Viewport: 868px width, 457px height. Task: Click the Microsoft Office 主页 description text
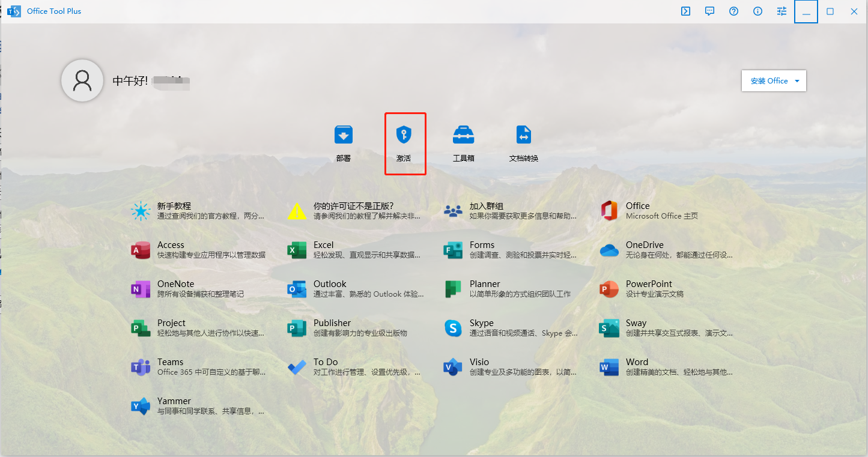point(662,216)
